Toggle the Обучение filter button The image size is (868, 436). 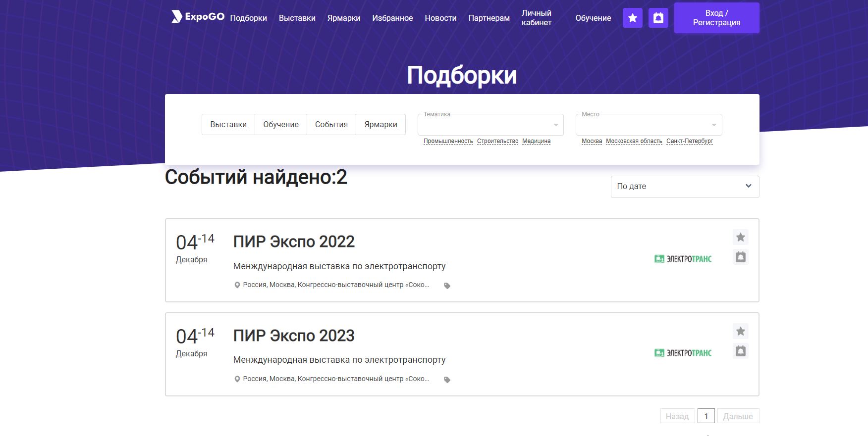281,125
